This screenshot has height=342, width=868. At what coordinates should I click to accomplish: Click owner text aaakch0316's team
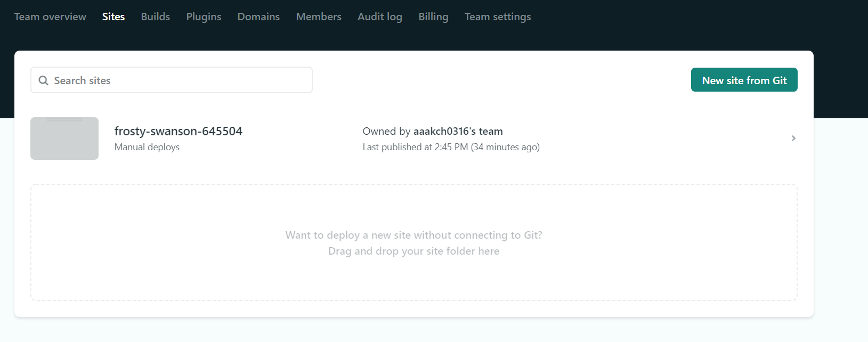click(x=458, y=131)
